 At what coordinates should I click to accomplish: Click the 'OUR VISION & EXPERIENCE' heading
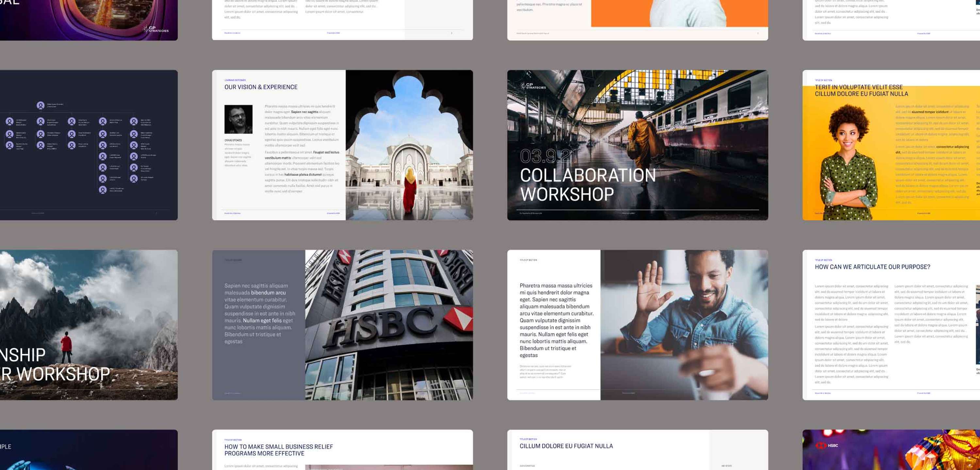point(261,87)
